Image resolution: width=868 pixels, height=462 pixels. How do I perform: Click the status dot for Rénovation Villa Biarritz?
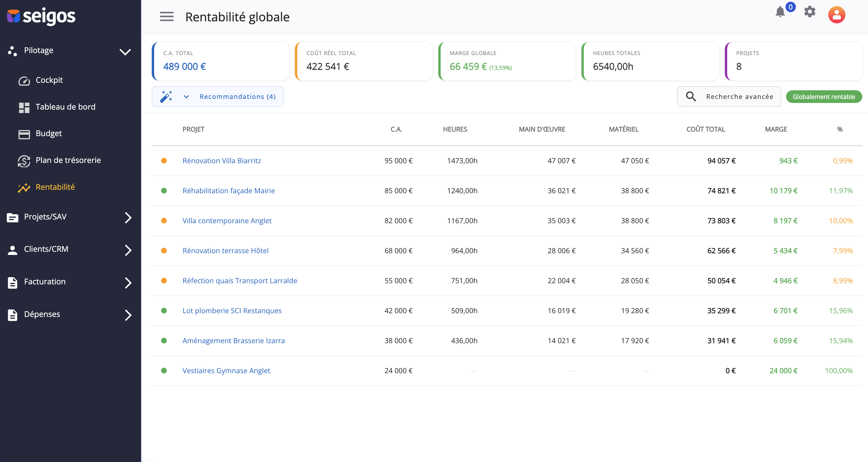[164, 161]
